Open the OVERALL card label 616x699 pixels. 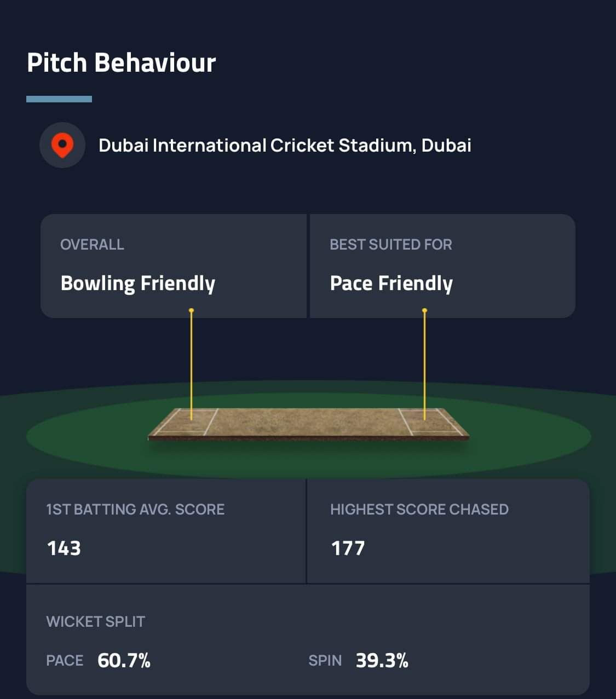[92, 244]
